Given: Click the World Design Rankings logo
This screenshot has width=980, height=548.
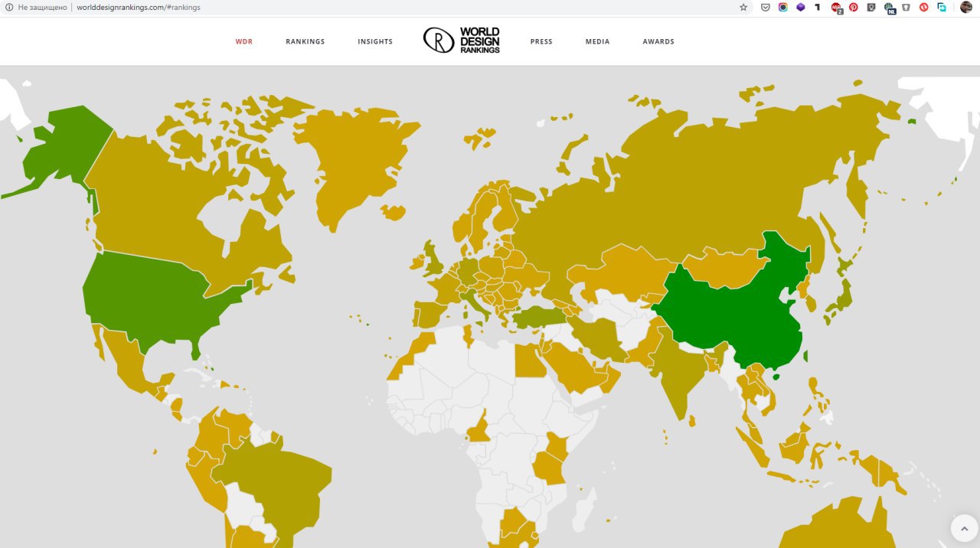Looking at the screenshot, I should [462, 41].
